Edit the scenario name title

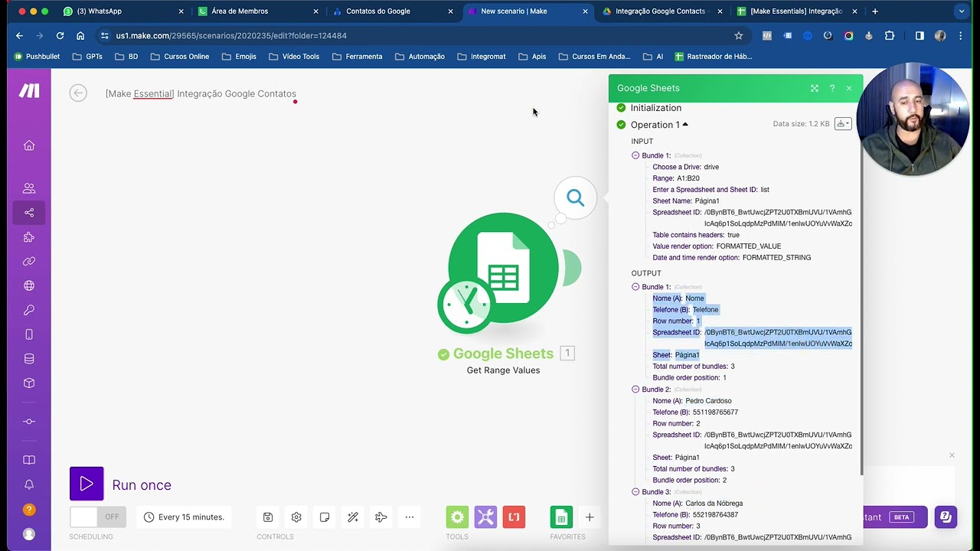(x=201, y=93)
